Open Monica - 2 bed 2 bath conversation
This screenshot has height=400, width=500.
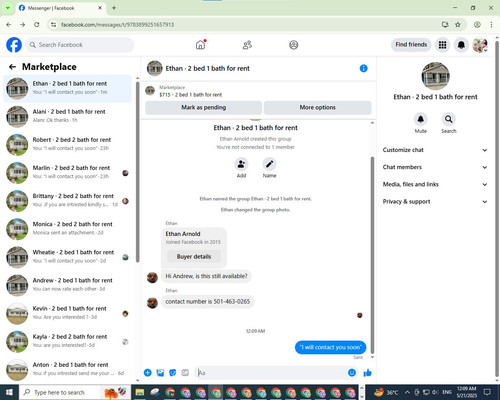click(x=68, y=228)
